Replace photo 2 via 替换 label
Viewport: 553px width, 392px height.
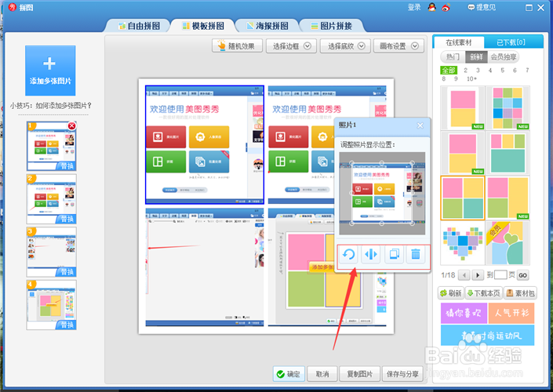tap(67, 219)
